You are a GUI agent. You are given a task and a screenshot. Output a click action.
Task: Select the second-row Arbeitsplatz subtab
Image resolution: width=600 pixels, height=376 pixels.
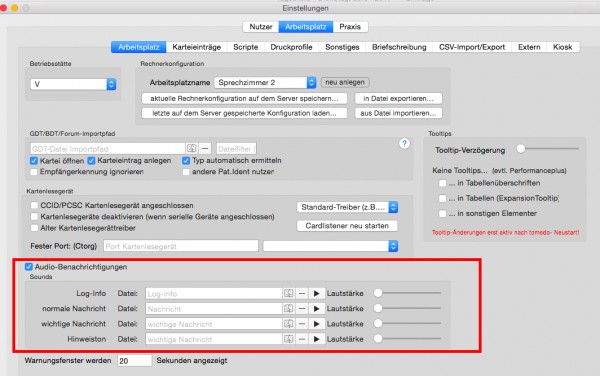[139, 47]
